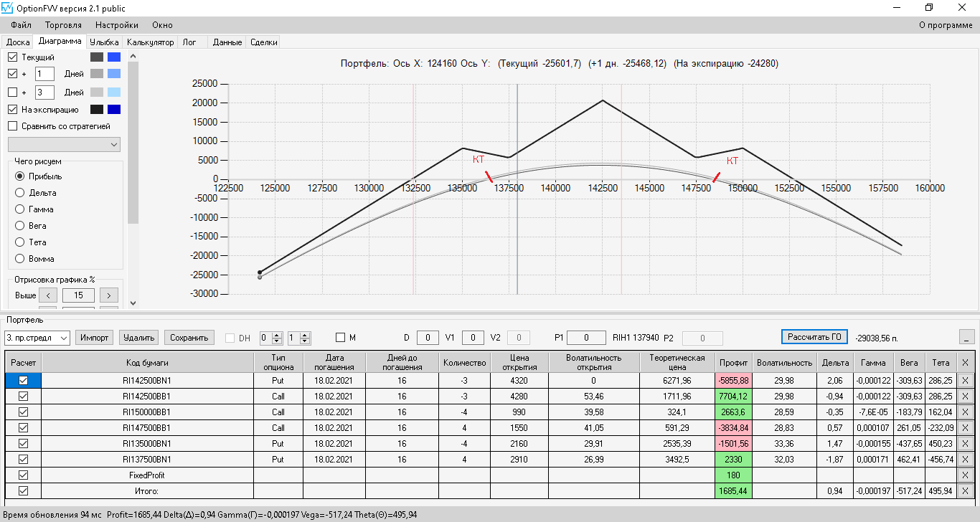Viewport: 980px width, 522px height.
Task: Switch to the 'Улыбка' tab
Action: click(x=105, y=42)
